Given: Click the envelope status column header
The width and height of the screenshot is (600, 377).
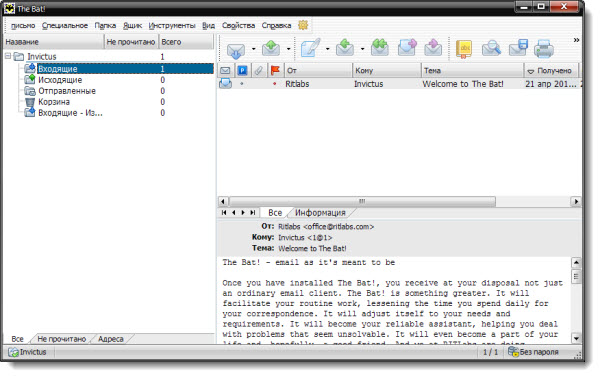Looking at the screenshot, I should tap(225, 70).
